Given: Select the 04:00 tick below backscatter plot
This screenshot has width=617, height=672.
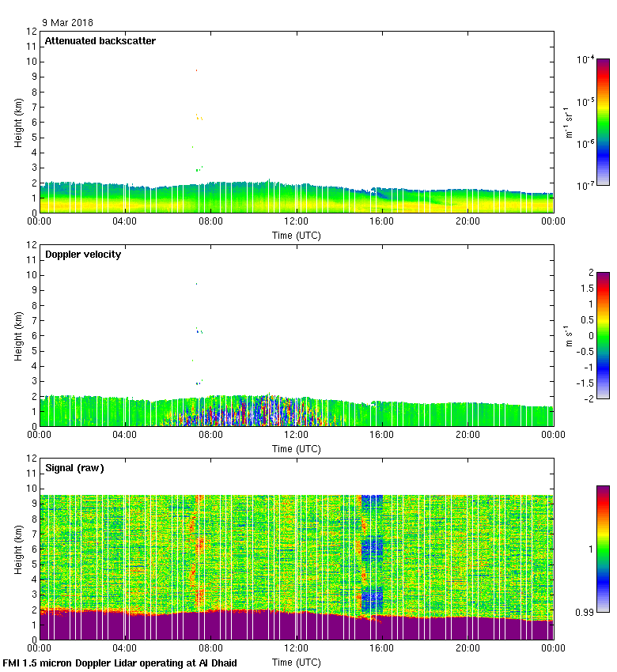Looking at the screenshot, I should tap(125, 221).
